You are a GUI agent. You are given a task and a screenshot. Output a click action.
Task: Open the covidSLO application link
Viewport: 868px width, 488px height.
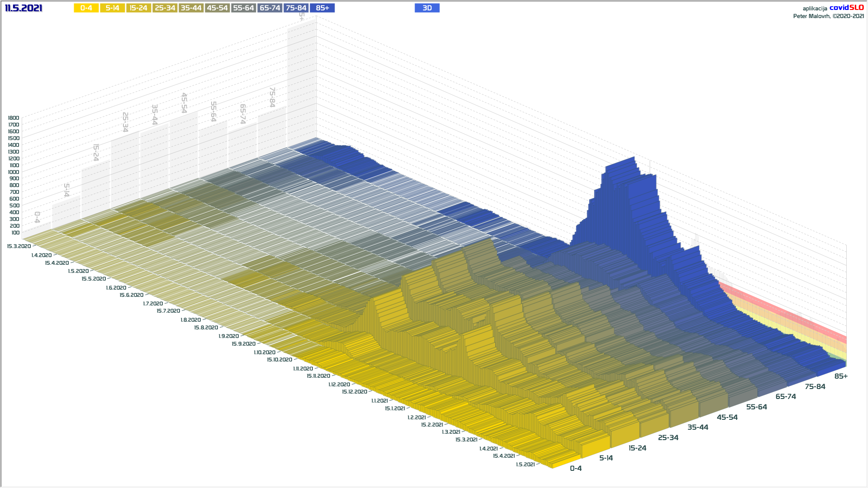tap(846, 8)
